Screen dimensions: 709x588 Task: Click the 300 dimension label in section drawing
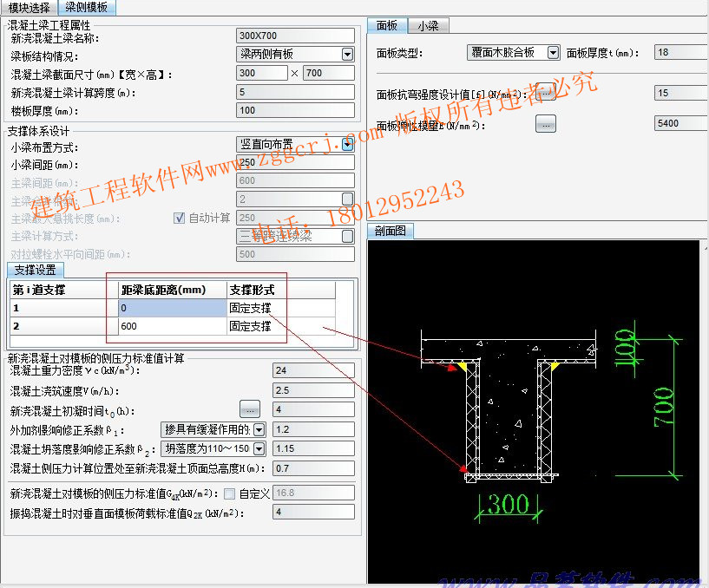coord(509,505)
